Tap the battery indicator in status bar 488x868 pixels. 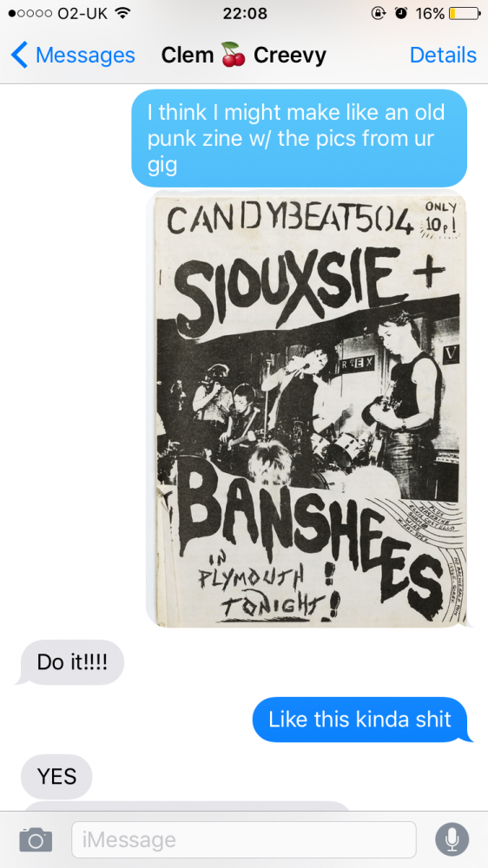(465, 13)
